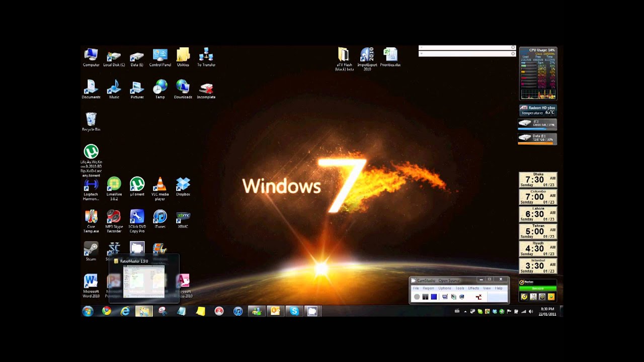Viewport: 644px width, 362px height.
Task: Open the Tools menu in CamStudio
Action: (460, 288)
